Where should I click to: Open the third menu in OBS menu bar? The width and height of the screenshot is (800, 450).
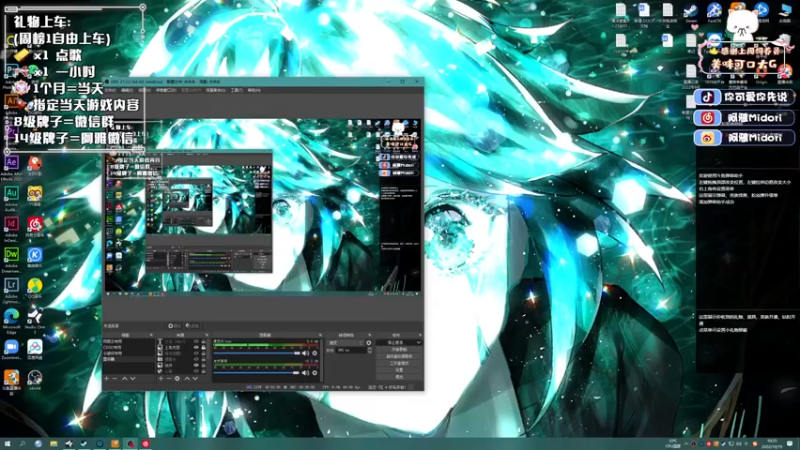(x=145, y=90)
